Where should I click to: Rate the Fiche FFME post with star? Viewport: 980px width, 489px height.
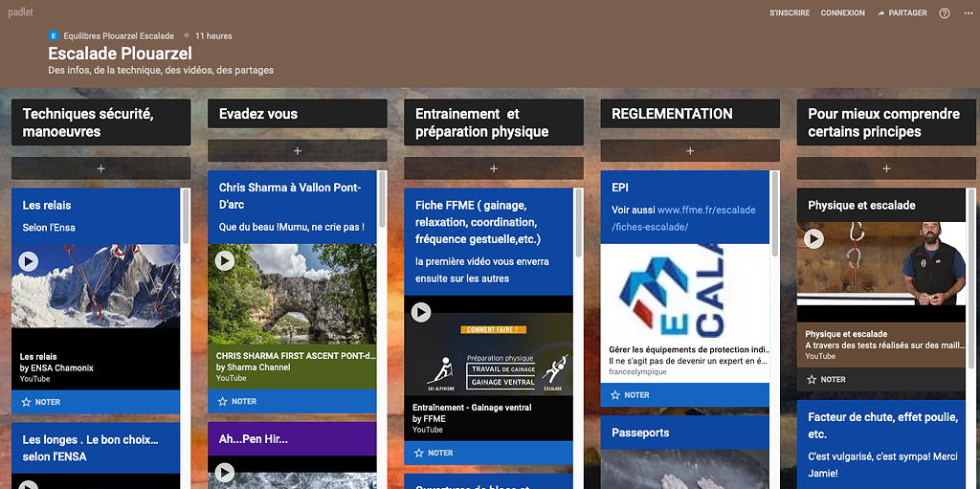(x=434, y=453)
